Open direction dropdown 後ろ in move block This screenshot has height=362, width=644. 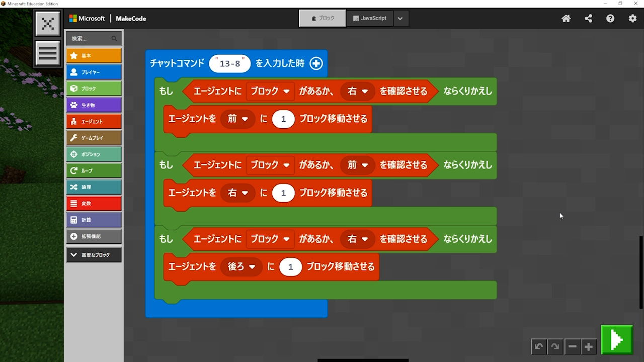[x=242, y=266]
